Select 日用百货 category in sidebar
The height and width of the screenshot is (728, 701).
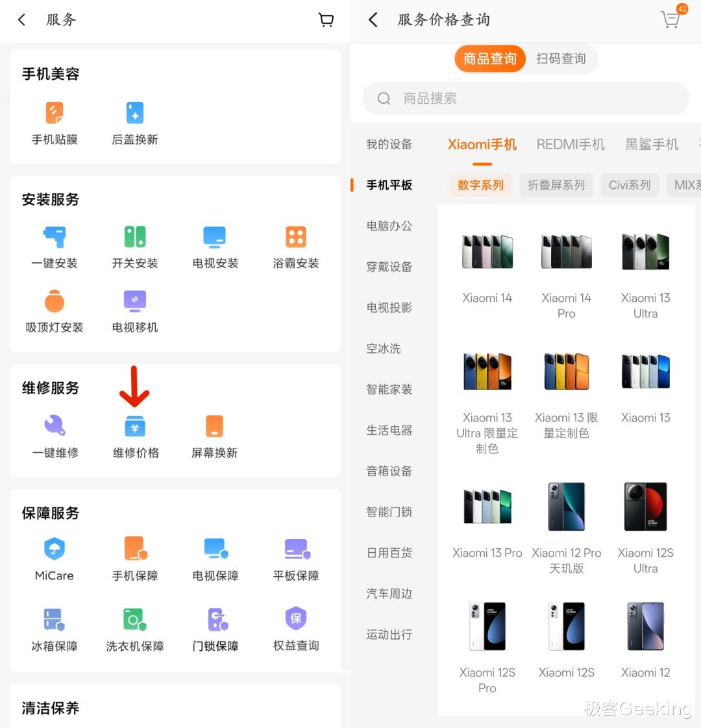pyautogui.click(x=389, y=553)
